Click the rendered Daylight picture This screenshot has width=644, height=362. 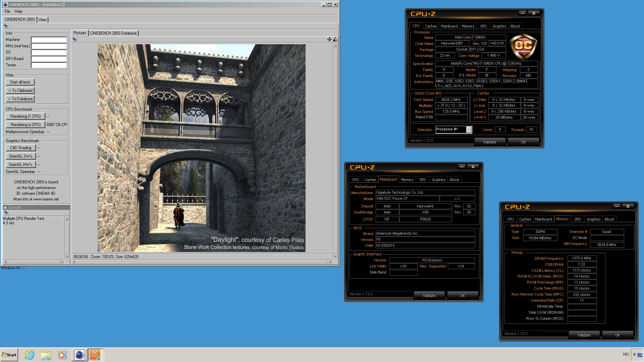201,148
